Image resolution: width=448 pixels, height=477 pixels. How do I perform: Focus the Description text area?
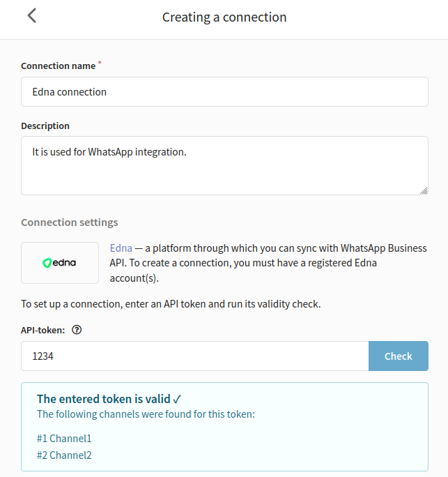[224, 165]
